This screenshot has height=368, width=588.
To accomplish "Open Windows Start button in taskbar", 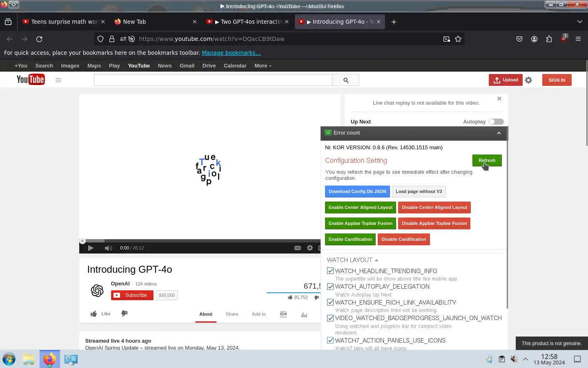I will click(x=9, y=359).
